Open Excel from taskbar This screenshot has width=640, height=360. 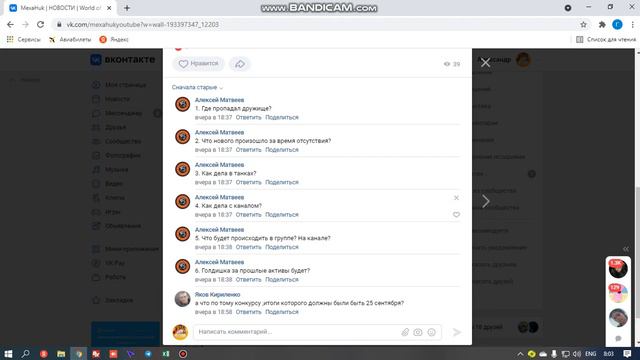(x=166, y=354)
